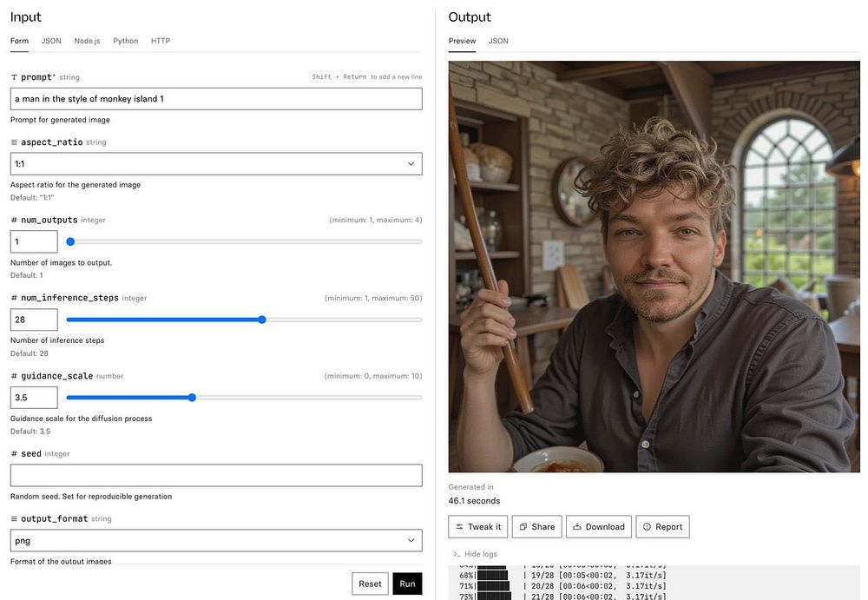The width and height of the screenshot is (868, 600).
Task: Click the '(minimum: 0, maximum: 10)' hint
Action: [x=373, y=376]
